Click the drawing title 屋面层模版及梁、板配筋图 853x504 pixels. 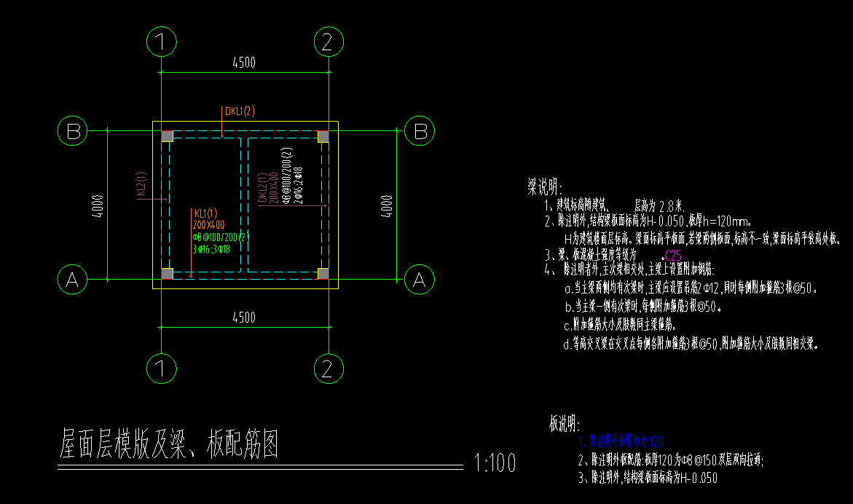[x=169, y=444]
